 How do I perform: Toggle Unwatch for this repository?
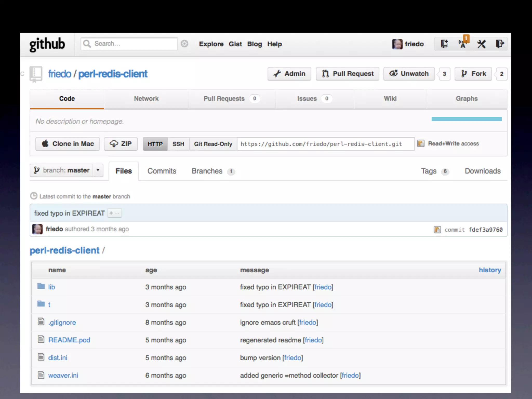(409, 74)
